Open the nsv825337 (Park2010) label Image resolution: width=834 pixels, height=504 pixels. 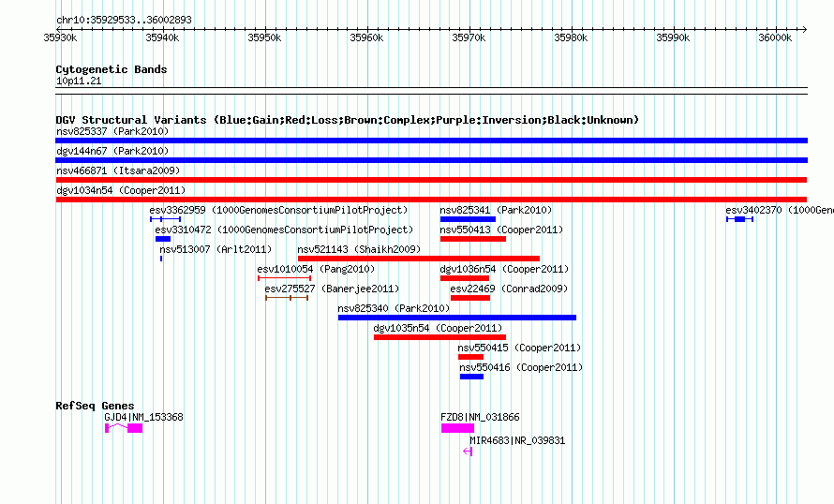pos(112,131)
